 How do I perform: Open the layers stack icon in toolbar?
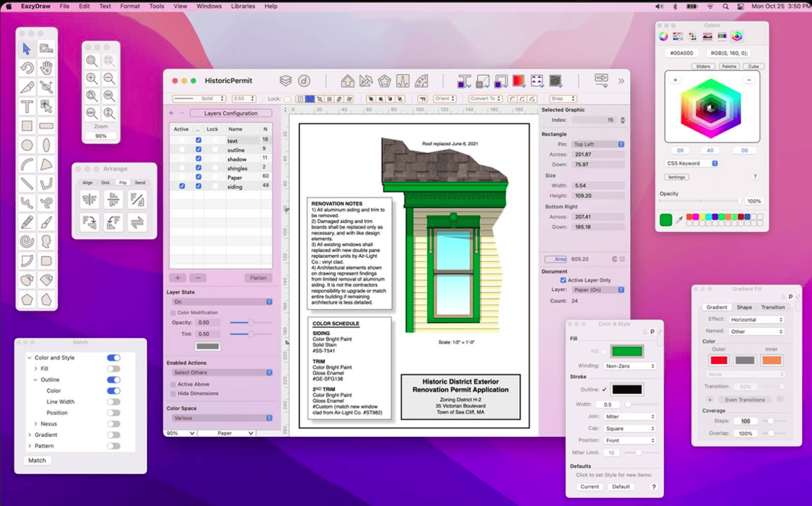[286, 81]
